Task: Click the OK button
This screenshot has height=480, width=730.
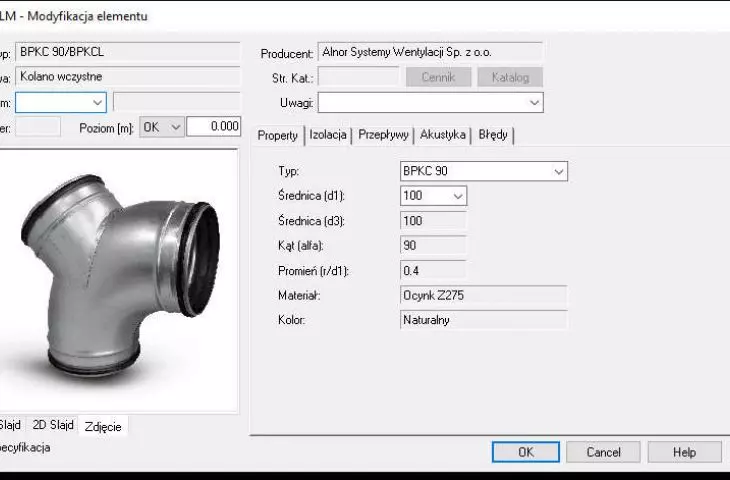Action: click(x=526, y=452)
